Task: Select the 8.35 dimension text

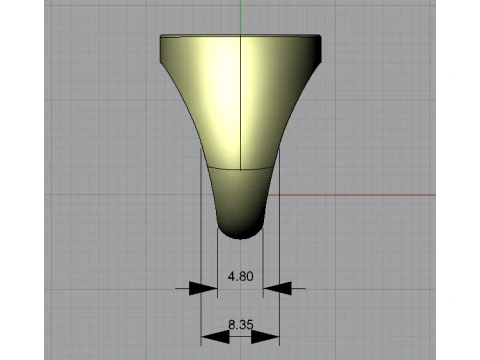Action: click(x=241, y=324)
